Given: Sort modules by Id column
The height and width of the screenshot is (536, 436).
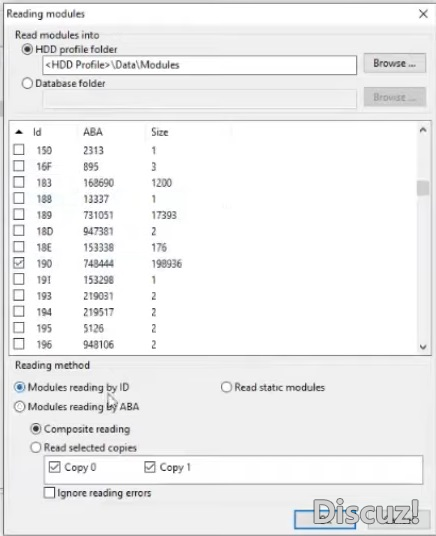Looking at the screenshot, I should (x=37, y=132).
